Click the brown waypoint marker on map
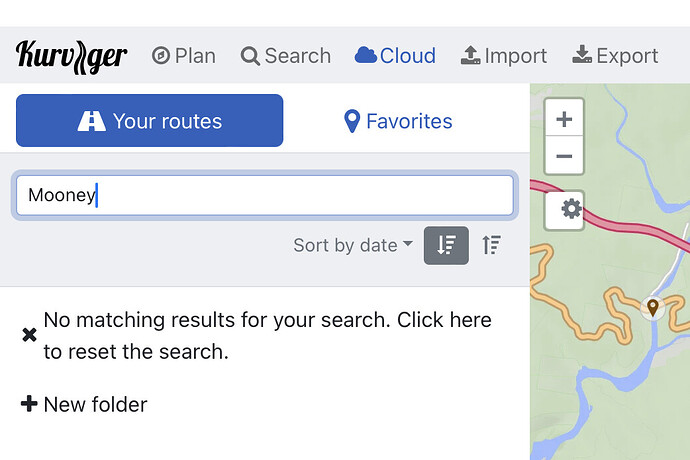 pyautogui.click(x=653, y=307)
